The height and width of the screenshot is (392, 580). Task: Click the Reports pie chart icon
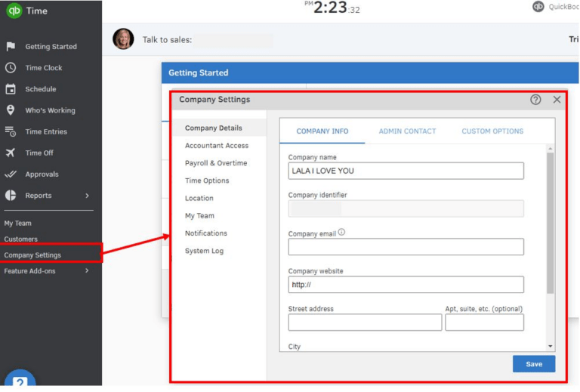(x=11, y=196)
